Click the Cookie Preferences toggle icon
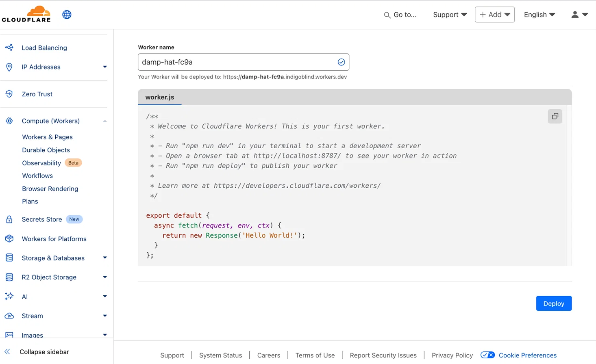 [x=487, y=355]
